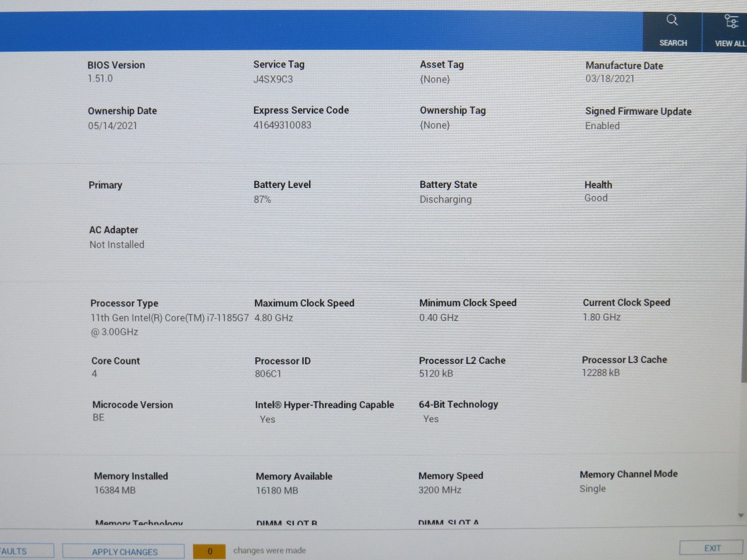Click Current Clock Speed 1.80 GHz
The width and height of the screenshot is (747, 560).
point(601,317)
